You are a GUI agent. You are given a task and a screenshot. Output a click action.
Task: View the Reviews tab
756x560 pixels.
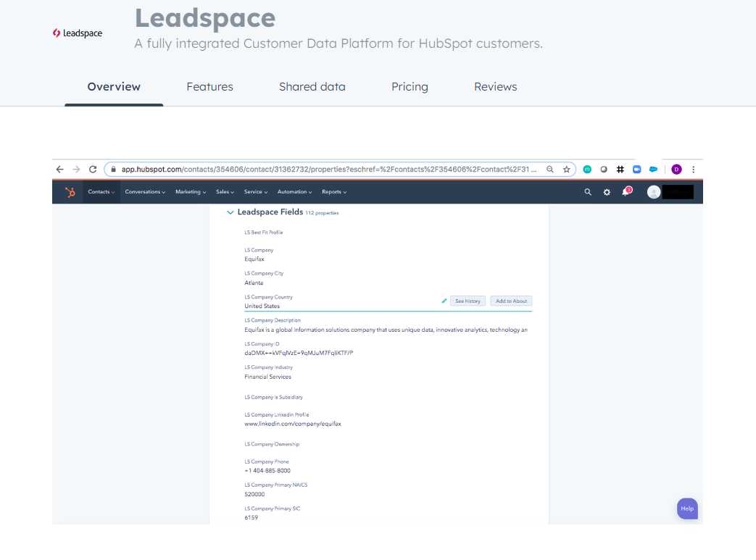point(496,87)
